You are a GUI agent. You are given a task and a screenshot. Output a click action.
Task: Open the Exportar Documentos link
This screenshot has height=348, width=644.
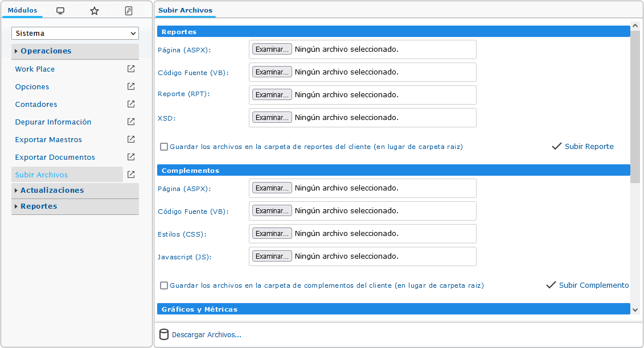coord(55,157)
